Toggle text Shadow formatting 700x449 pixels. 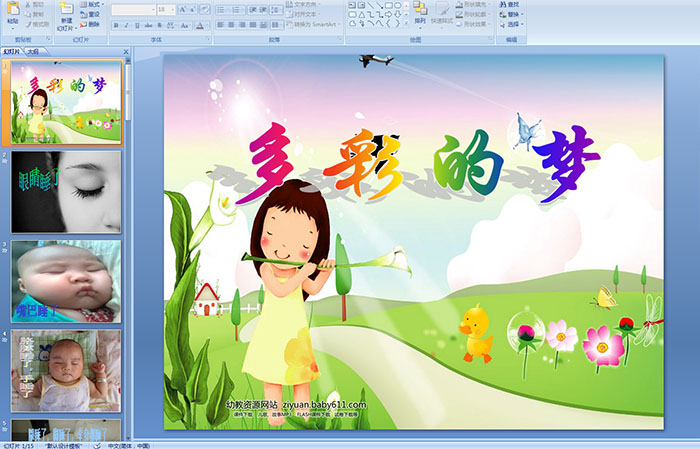click(159, 25)
